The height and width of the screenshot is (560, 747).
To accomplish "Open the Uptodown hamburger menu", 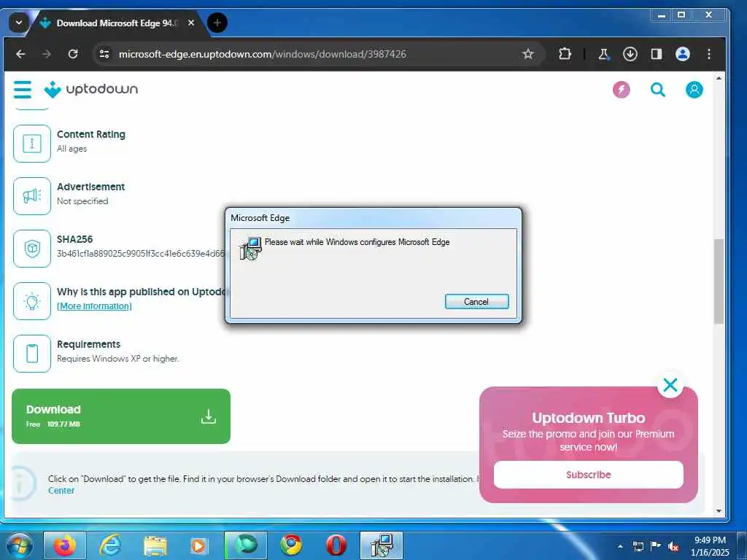I will pos(23,89).
